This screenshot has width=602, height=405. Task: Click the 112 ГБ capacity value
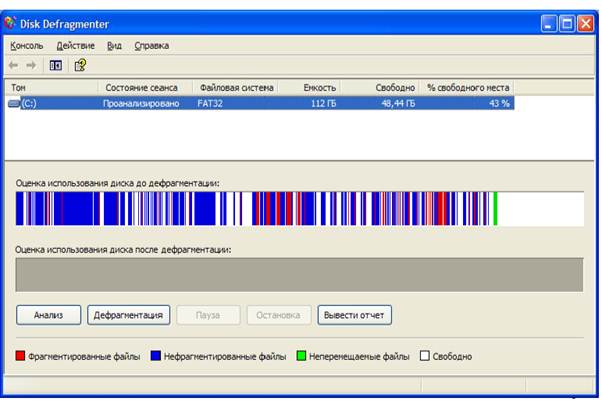pyautogui.click(x=323, y=103)
